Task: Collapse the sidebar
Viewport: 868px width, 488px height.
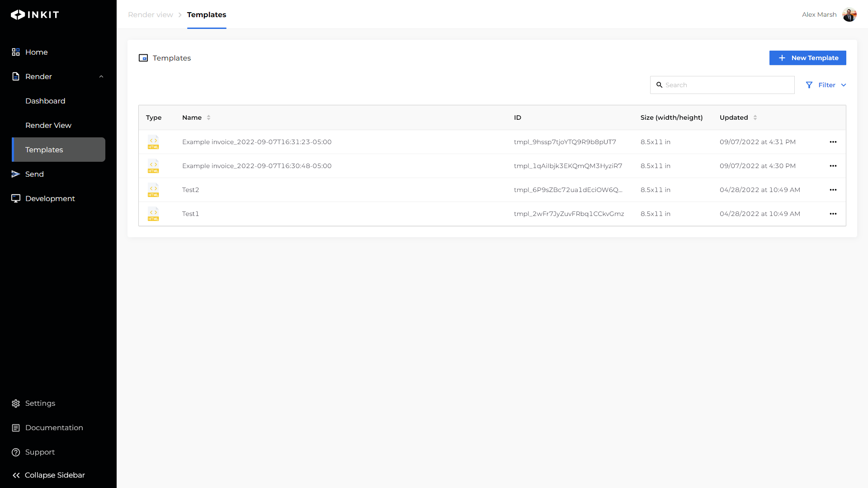Action: (48, 475)
